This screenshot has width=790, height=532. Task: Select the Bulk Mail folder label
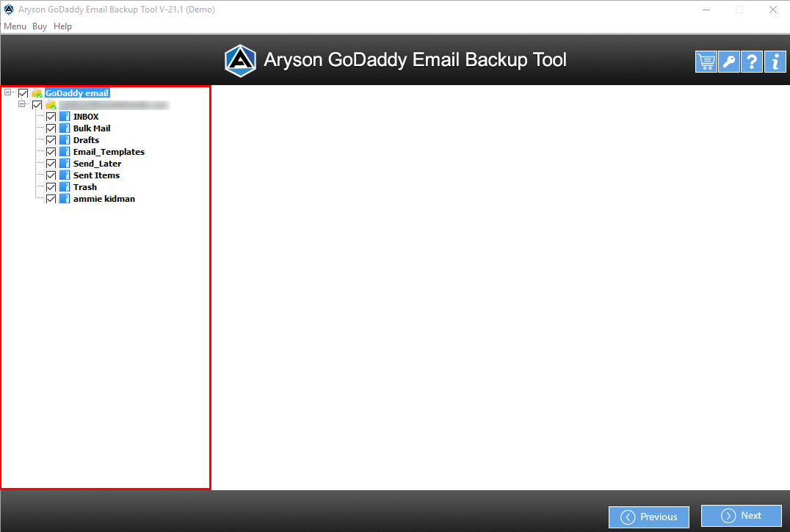tap(92, 128)
